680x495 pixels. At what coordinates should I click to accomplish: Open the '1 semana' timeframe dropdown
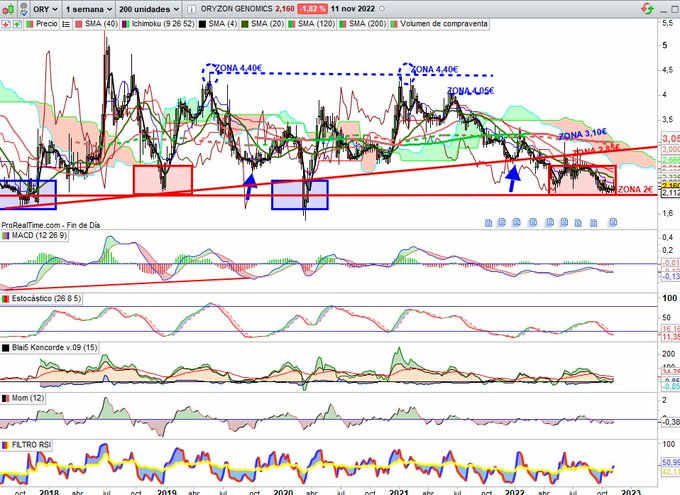[89, 9]
